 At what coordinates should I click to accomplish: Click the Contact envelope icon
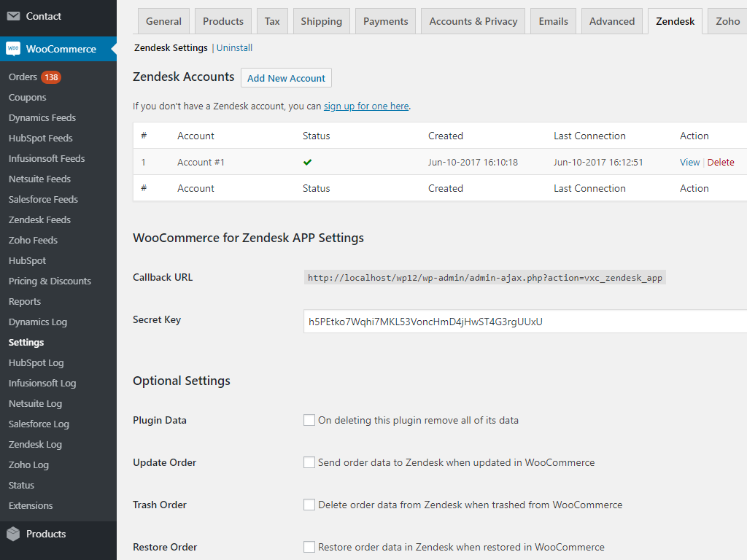coord(13,16)
